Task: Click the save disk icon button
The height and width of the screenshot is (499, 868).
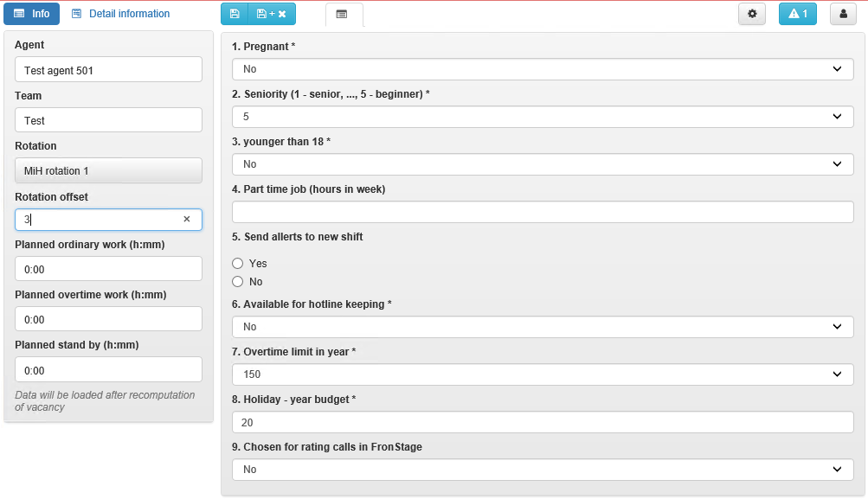Action: tap(235, 14)
